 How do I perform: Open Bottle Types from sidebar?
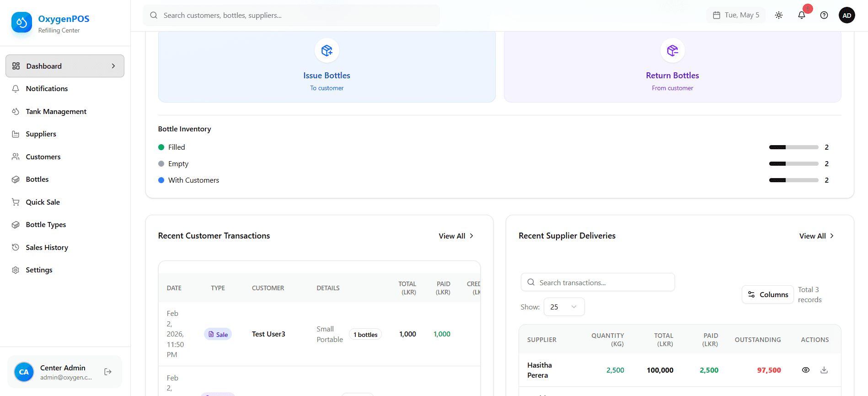coord(65,225)
